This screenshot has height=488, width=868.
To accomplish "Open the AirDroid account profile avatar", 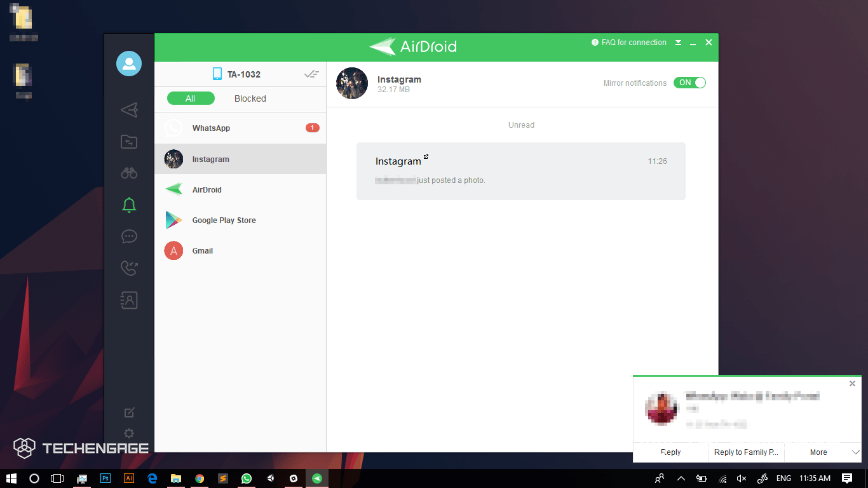I will [x=129, y=64].
